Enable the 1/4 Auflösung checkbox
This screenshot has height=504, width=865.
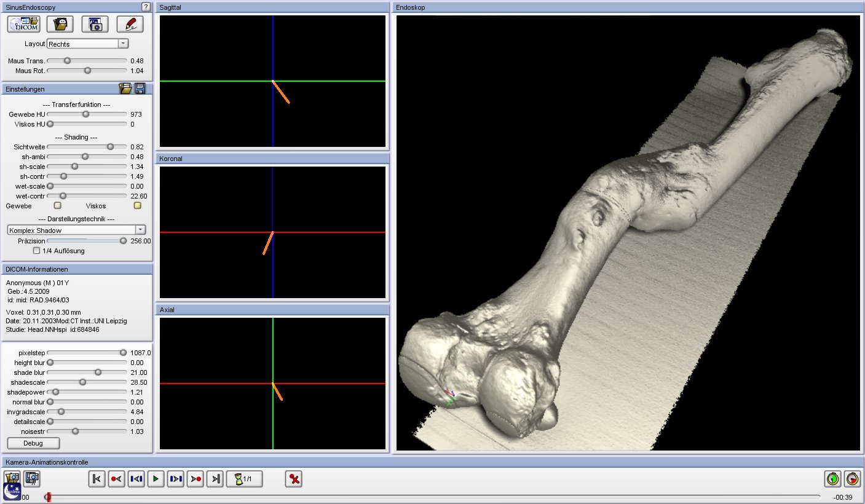37,251
